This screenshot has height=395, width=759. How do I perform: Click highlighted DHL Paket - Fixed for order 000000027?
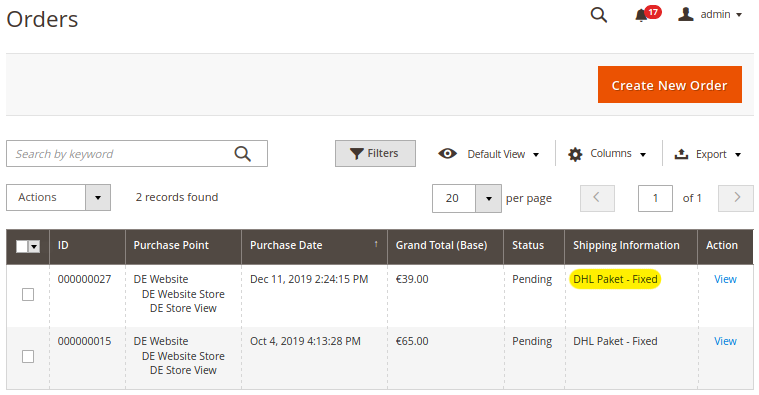tap(615, 279)
